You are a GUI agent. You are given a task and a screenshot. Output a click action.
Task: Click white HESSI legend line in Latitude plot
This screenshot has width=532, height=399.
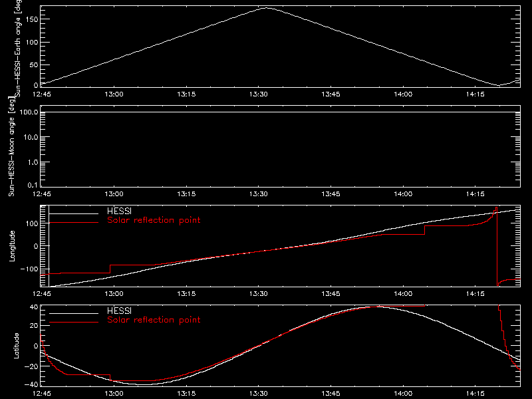74,313
